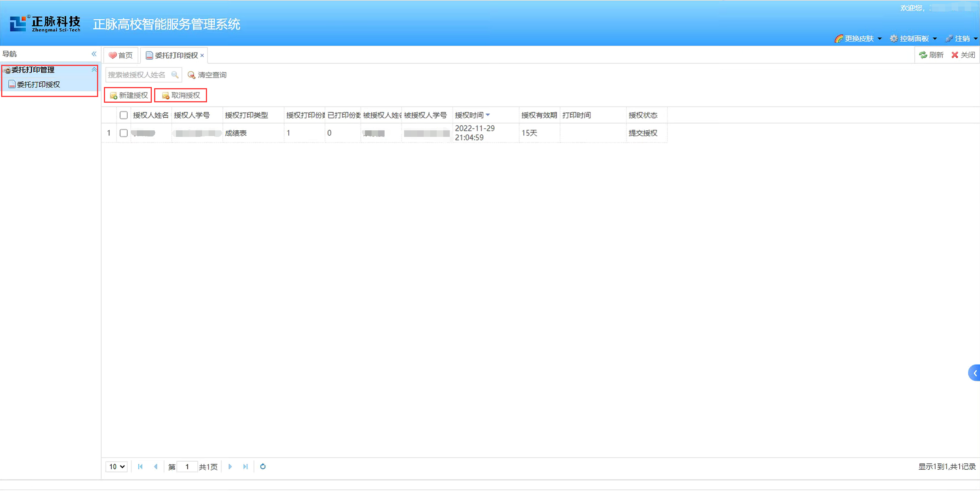Expand the blue side panel arrow at right edge

(x=974, y=373)
